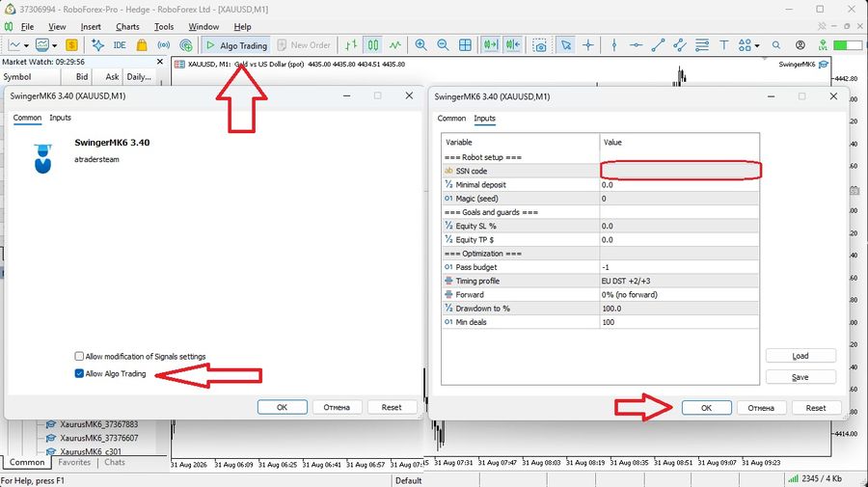Draw a horizontal line
This screenshot has height=487, width=868.
pyautogui.click(x=637, y=45)
